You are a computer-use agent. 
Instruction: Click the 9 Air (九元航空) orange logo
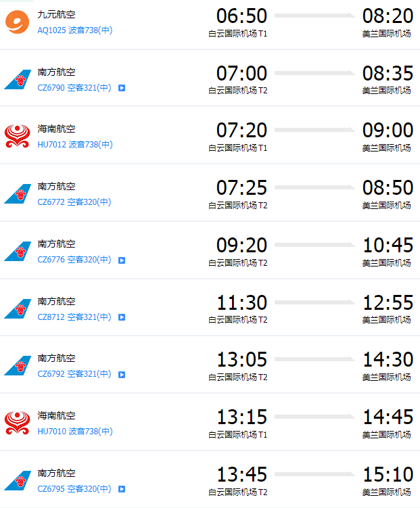[x=17, y=22]
